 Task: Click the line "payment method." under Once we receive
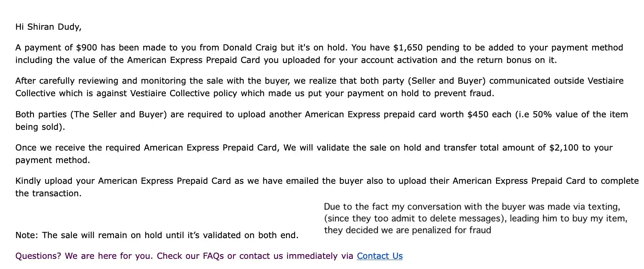(x=53, y=160)
